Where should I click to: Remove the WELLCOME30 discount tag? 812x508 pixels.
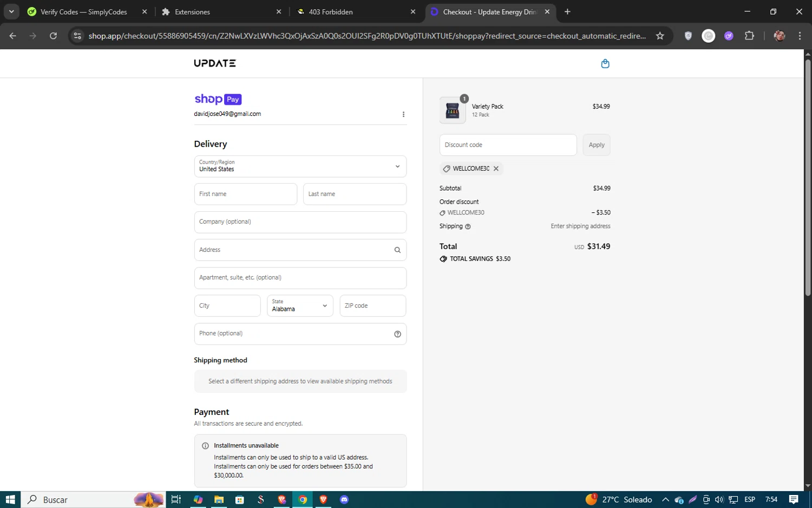point(496,168)
